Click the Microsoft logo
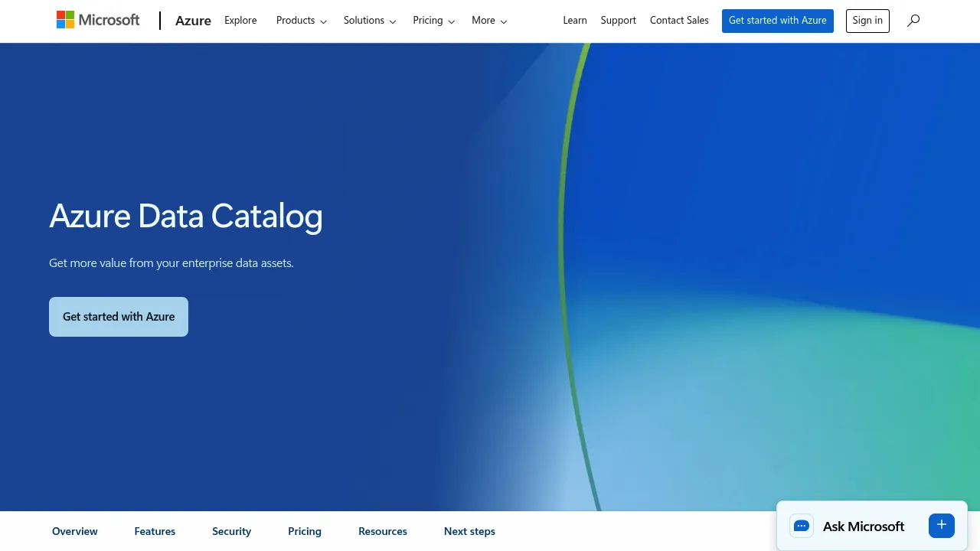The width and height of the screenshot is (980, 551). pos(98,20)
